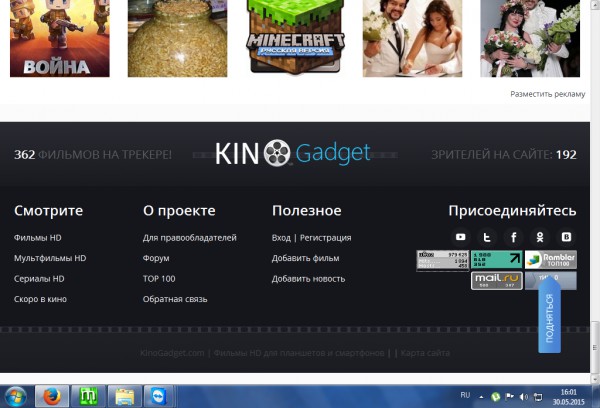This screenshot has height=408, width=600.
Task: Open the Twitter social icon
Action: click(x=487, y=237)
